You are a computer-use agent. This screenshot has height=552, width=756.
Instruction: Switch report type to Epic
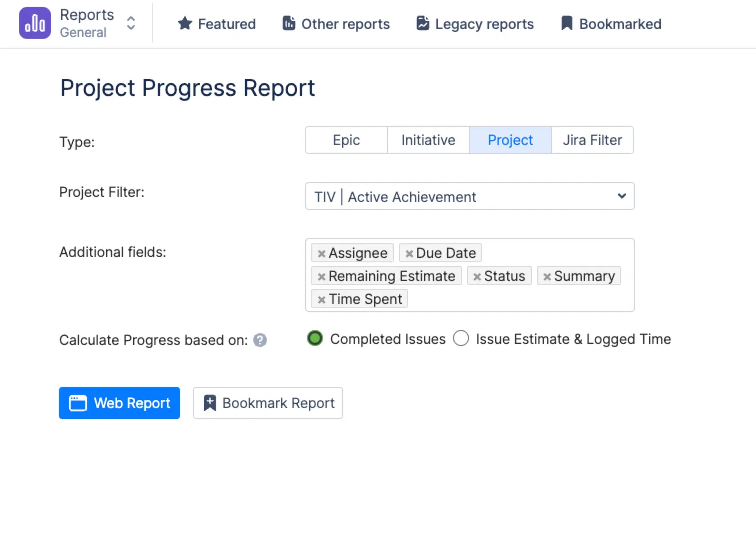click(x=346, y=140)
